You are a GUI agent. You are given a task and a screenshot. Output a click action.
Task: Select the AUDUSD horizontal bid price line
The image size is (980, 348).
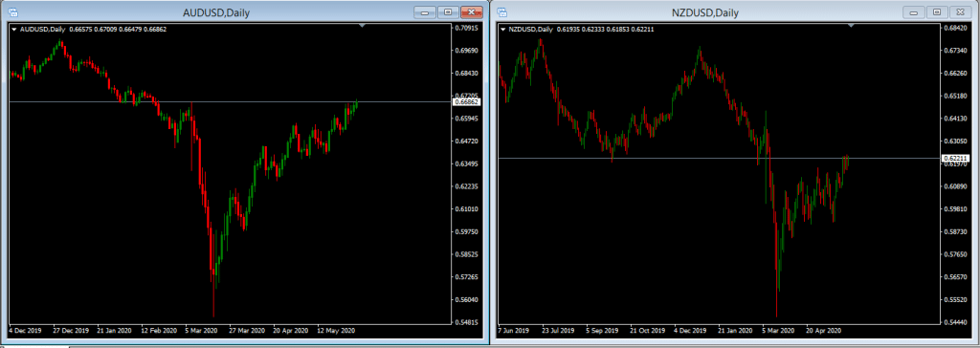230,101
